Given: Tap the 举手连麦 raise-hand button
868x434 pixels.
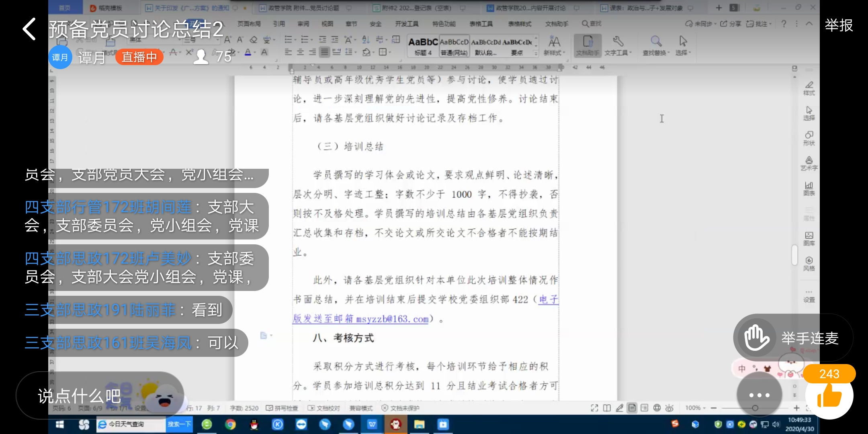Looking at the screenshot, I should pyautogui.click(x=793, y=338).
